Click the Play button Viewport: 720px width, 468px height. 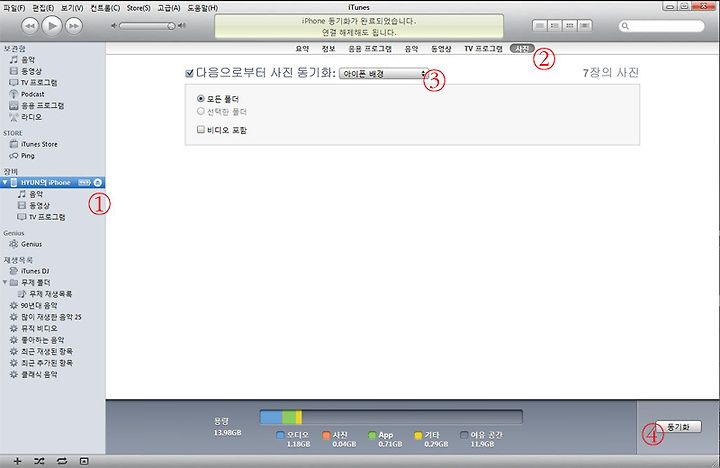(x=52, y=26)
